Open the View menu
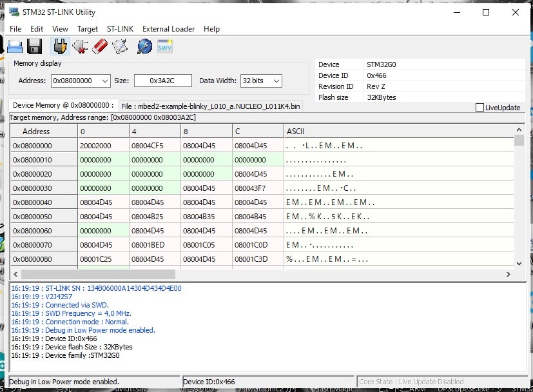 pyautogui.click(x=60, y=29)
